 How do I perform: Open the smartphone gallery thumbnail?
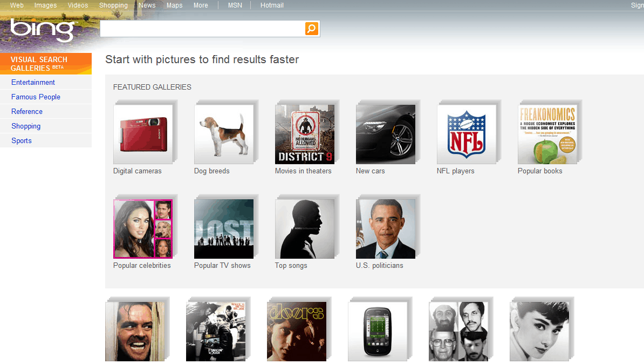click(378, 332)
